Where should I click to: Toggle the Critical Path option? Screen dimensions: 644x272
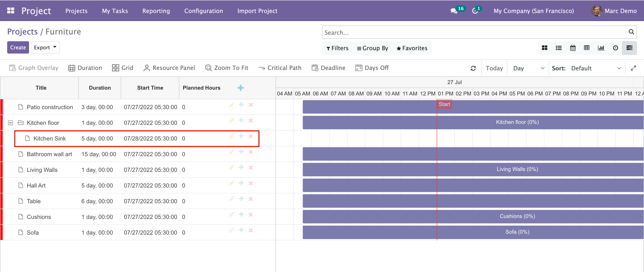click(x=280, y=68)
